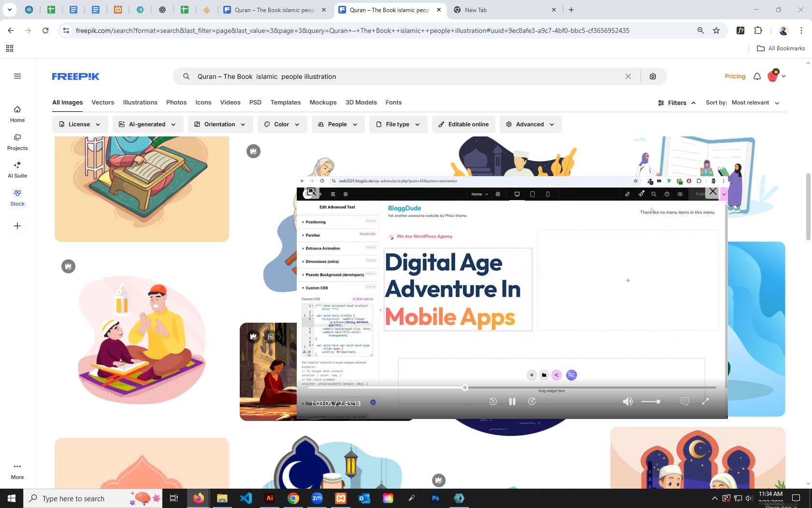Select Stock in the left sidebar
The width and height of the screenshot is (812, 508).
17,198
